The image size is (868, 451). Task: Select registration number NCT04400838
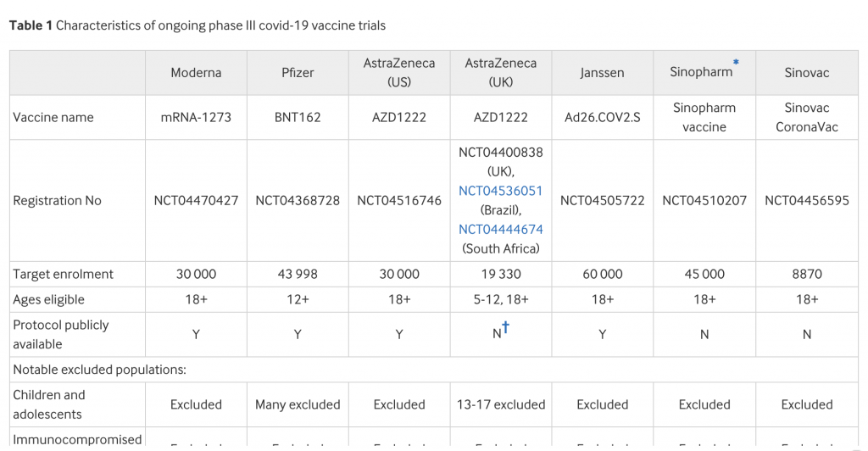coord(500,153)
